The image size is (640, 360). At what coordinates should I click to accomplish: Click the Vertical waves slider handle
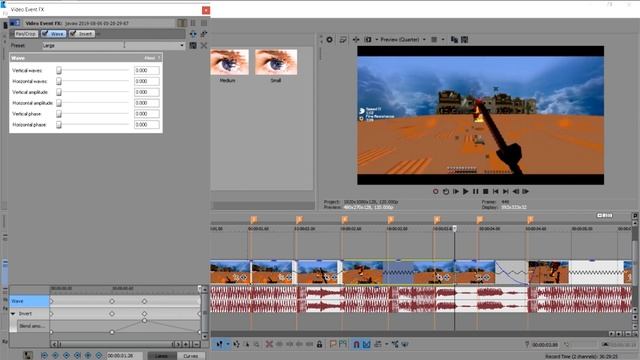pyautogui.click(x=59, y=71)
